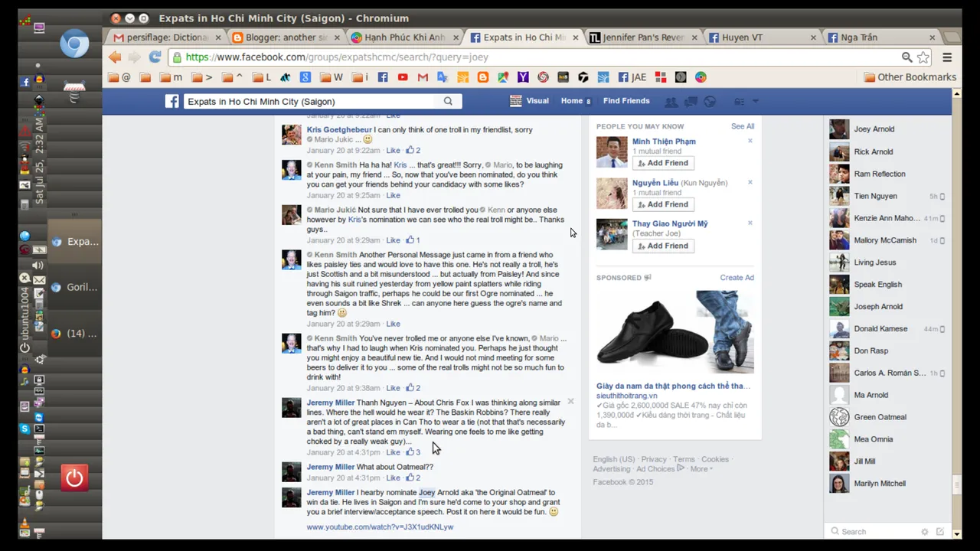Open the Firefox (14) window in taskbar

[76, 334]
